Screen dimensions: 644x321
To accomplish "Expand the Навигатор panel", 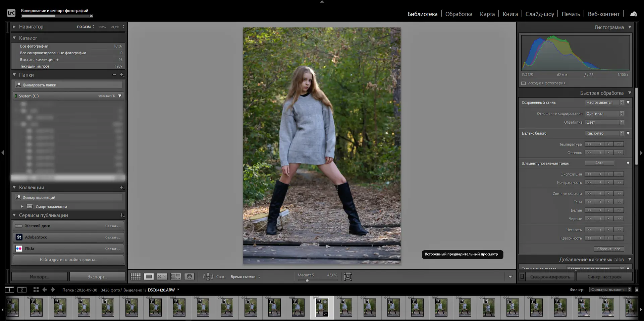I will pos(14,26).
